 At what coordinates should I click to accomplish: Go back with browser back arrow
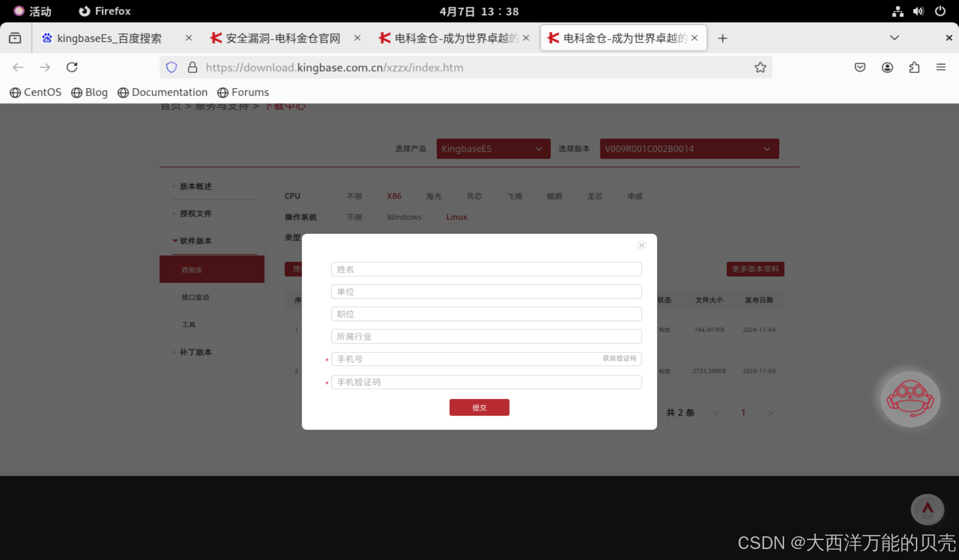click(18, 67)
